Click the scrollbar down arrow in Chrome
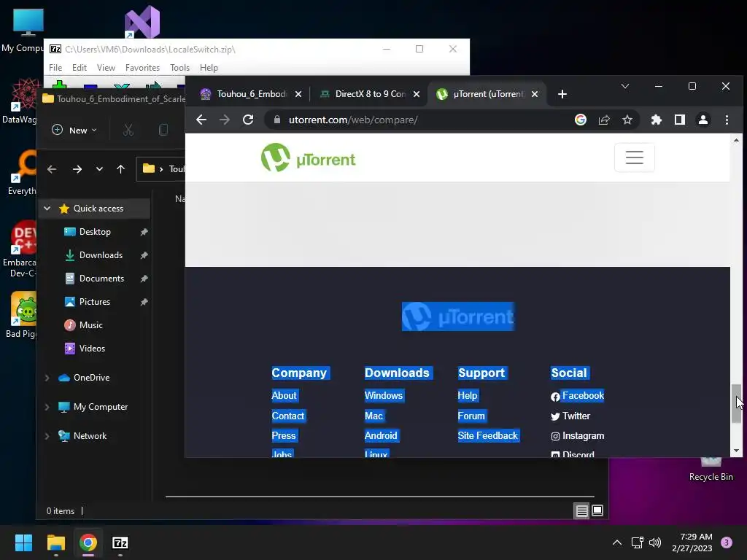Viewport: 747px width, 560px height. (736, 451)
